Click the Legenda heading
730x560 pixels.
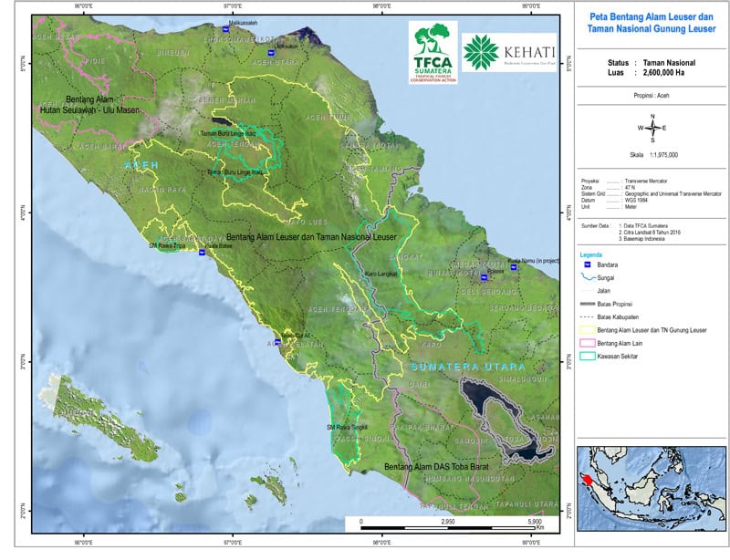(x=593, y=252)
